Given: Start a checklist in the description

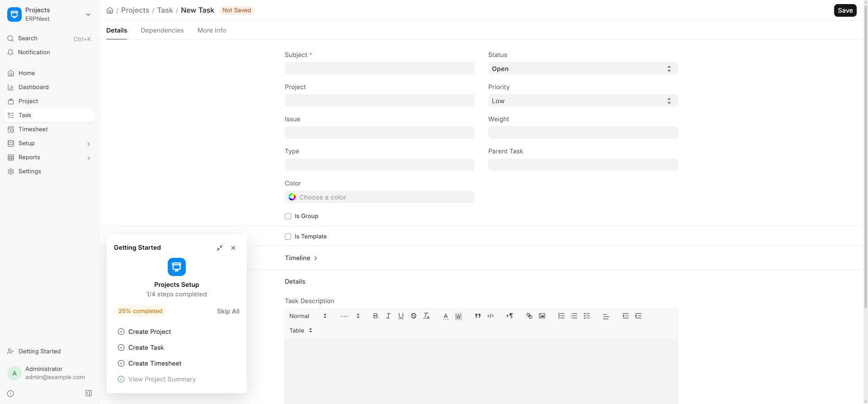Looking at the screenshot, I should [587, 316].
